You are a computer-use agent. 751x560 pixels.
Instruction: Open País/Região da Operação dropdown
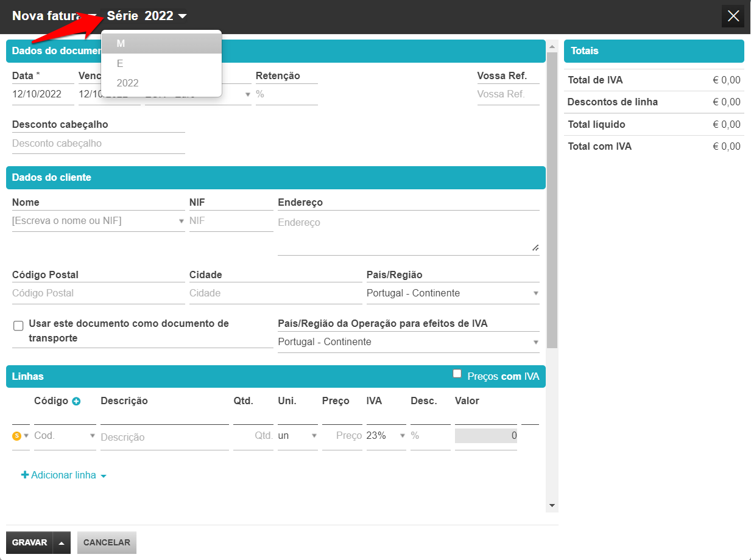[408, 341]
